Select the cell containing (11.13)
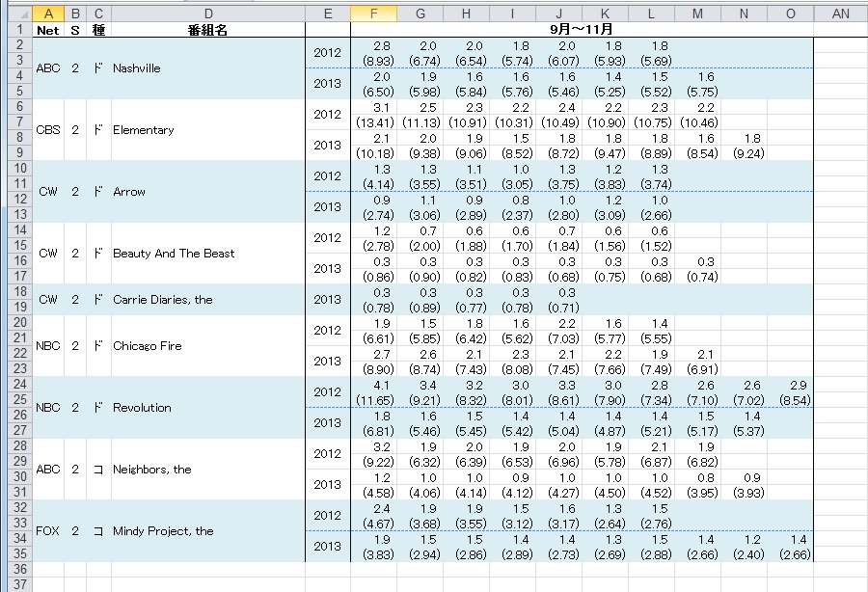This screenshot has height=592, width=868. [420, 122]
